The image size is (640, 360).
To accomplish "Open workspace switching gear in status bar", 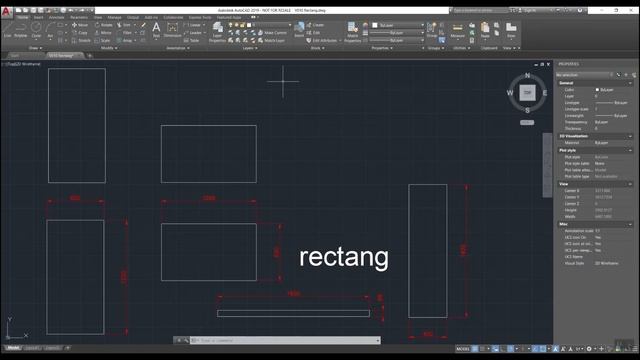I will (x=589, y=349).
